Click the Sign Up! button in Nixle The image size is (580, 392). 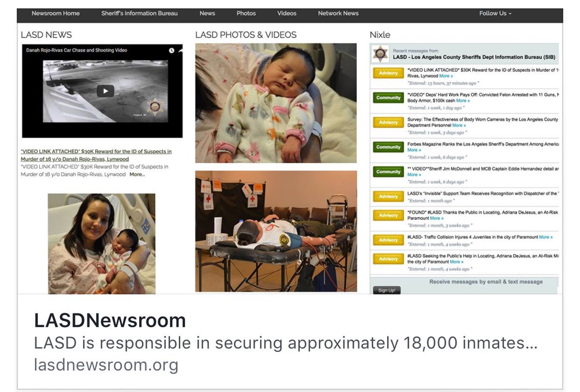point(387,290)
